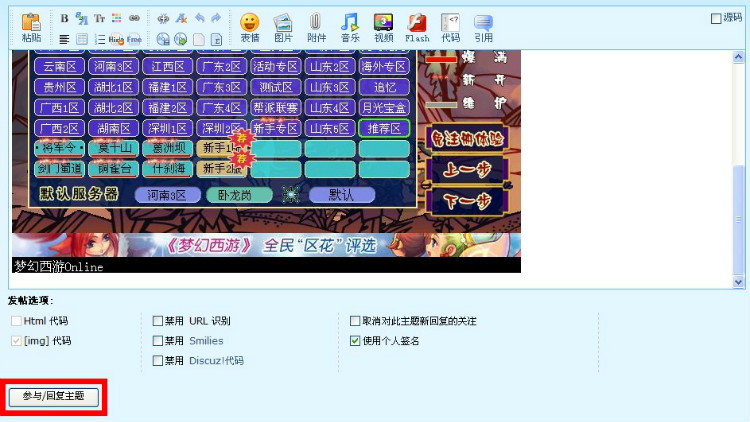750x422 pixels.
Task: Insert a list with list icon
Action: [99, 39]
